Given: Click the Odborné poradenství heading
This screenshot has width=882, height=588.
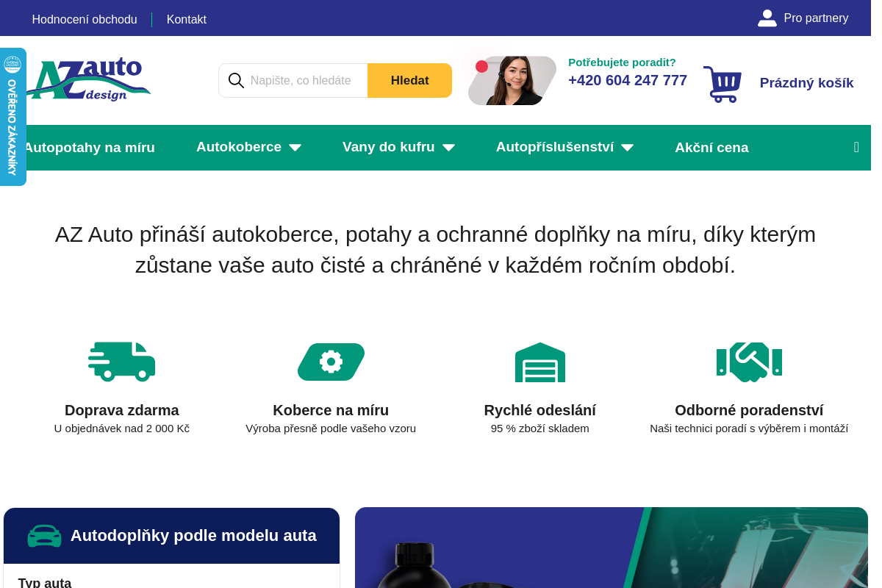Looking at the screenshot, I should (x=749, y=410).
